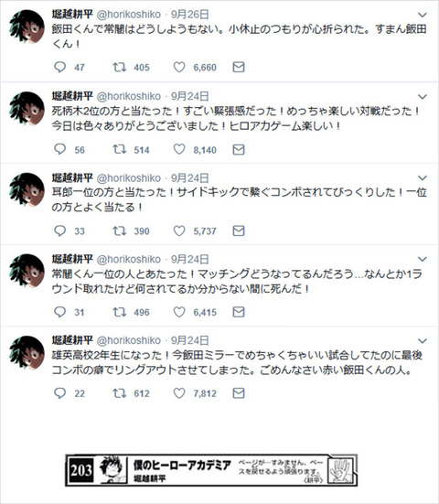Screen dimensions: 439x504
Task: Reply to the September 26 tweet
Action: [59, 67]
